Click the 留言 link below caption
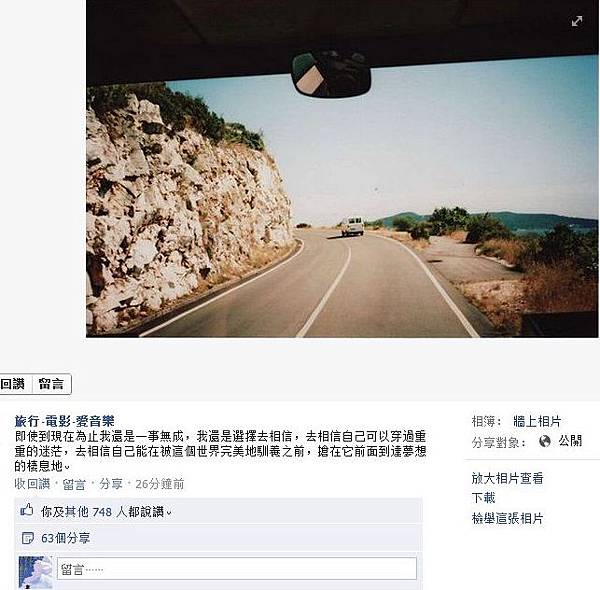The height and width of the screenshot is (590, 600). [x=74, y=484]
